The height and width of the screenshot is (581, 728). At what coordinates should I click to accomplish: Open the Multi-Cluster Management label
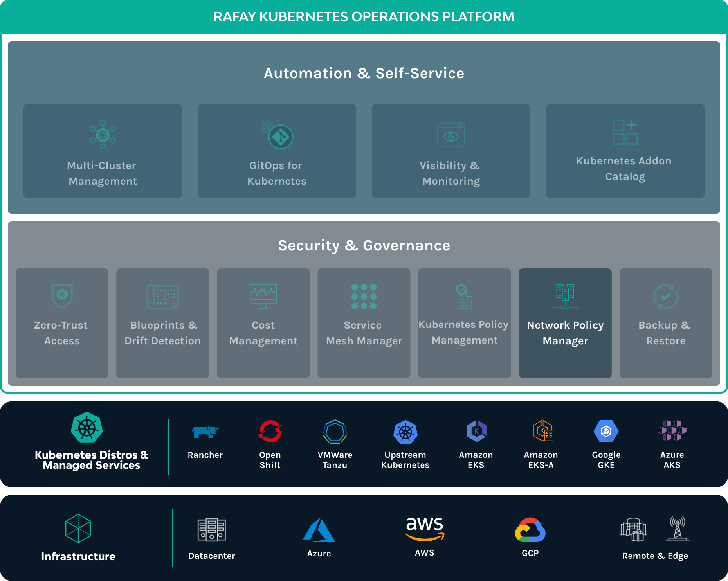[x=103, y=173]
